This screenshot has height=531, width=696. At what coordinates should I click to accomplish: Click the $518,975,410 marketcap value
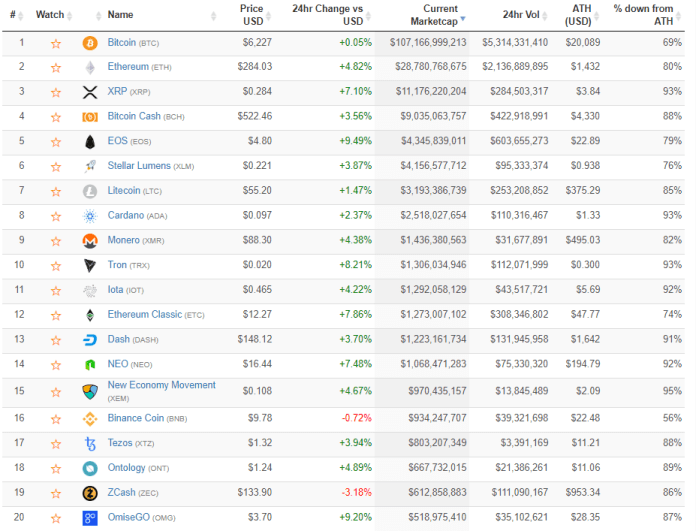click(437, 517)
